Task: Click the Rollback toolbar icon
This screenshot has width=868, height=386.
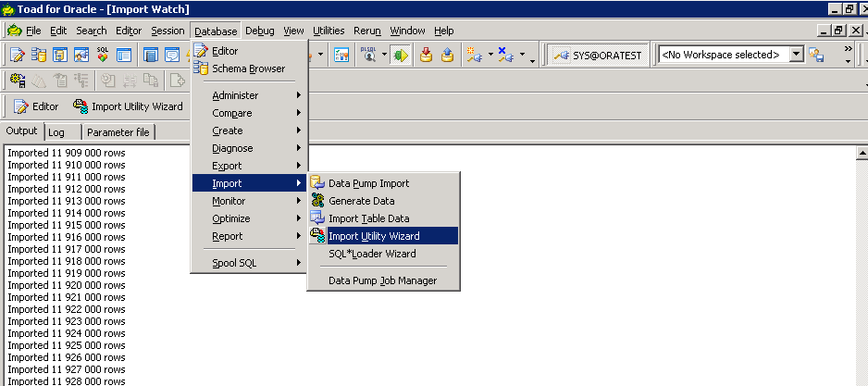Action: [448, 55]
